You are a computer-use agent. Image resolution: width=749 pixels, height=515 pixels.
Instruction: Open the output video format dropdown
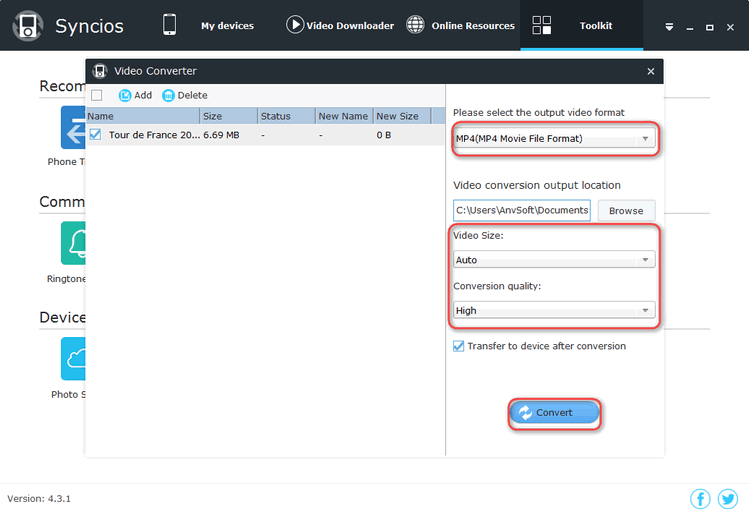point(554,139)
